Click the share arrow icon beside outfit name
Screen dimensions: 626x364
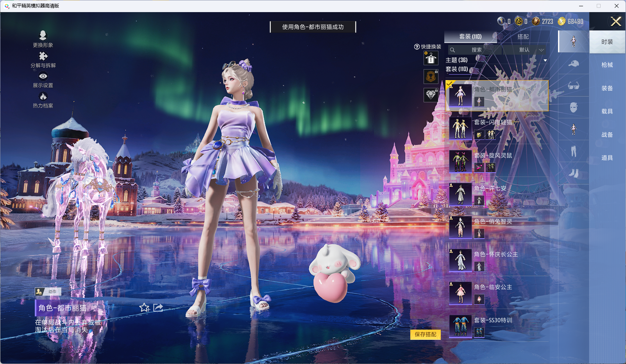[158, 308]
